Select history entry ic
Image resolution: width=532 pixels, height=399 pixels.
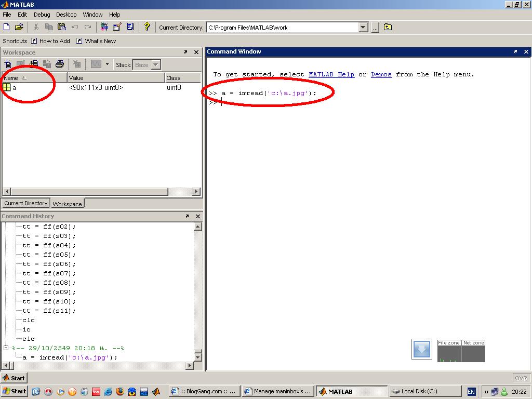click(26, 329)
